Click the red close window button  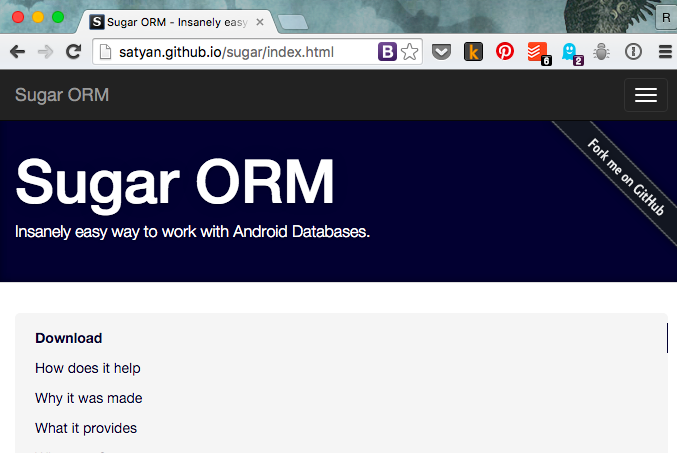click(x=18, y=17)
